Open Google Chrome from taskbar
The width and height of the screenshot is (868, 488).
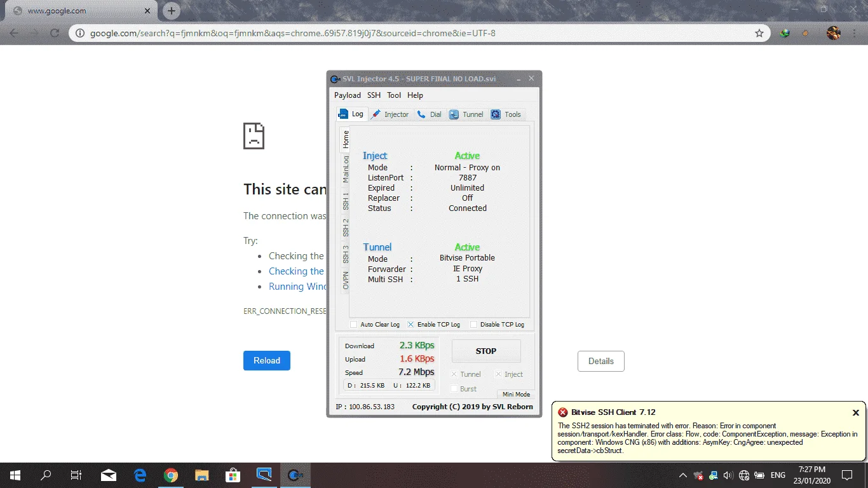(x=171, y=475)
